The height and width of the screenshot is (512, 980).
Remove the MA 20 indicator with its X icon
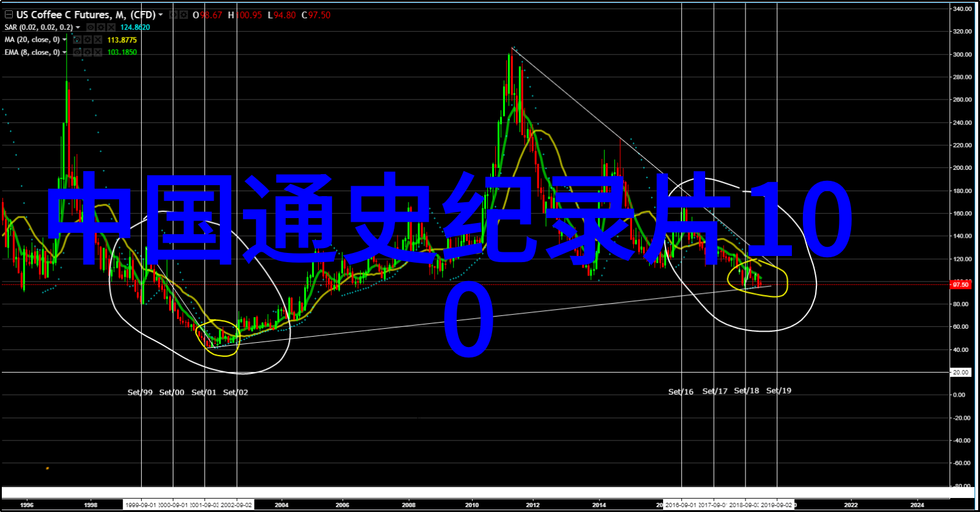[x=98, y=40]
